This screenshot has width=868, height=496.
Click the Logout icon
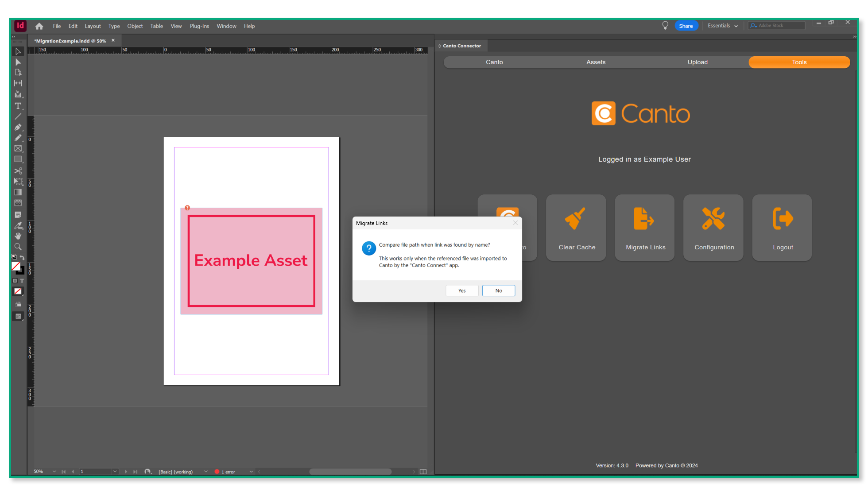point(782,219)
